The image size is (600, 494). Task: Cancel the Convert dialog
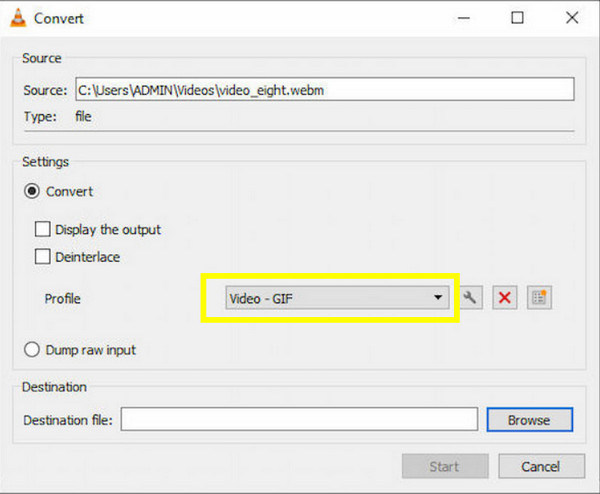(541, 466)
